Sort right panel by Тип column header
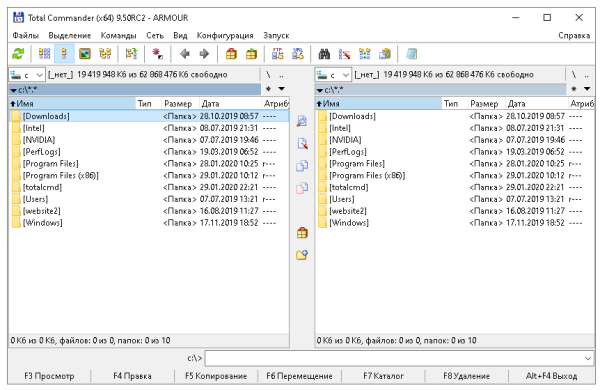Screen dimensions: 600x390 (x=455, y=103)
